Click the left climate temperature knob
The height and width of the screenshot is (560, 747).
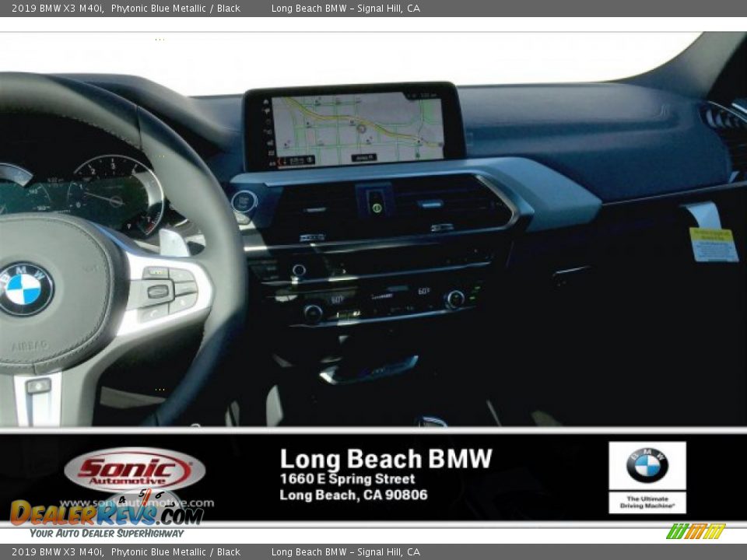(x=313, y=313)
